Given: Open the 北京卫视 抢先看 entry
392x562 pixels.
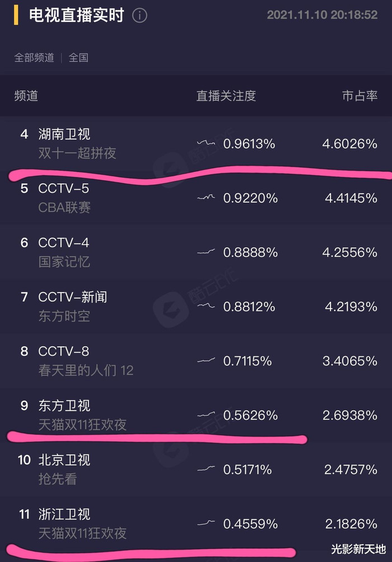Looking at the screenshot, I should pyautogui.click(x=196, y=469).
